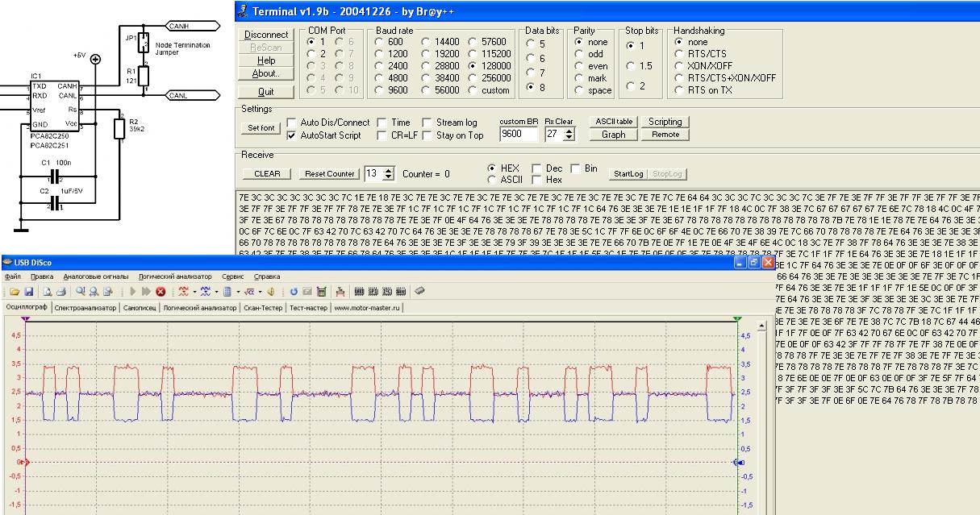The image size is (980, 515).
Task: Click the Disconnect button in Terminal
Action: pyautogui.click(x=266, y=35)
